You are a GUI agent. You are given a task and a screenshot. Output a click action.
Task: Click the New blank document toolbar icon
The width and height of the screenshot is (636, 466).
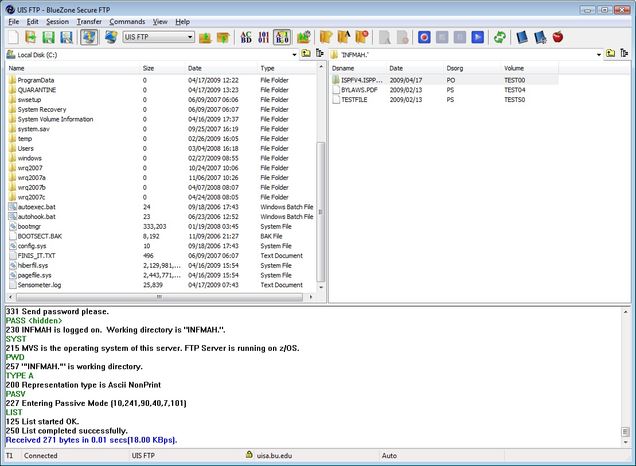click(x=13, y=37)
